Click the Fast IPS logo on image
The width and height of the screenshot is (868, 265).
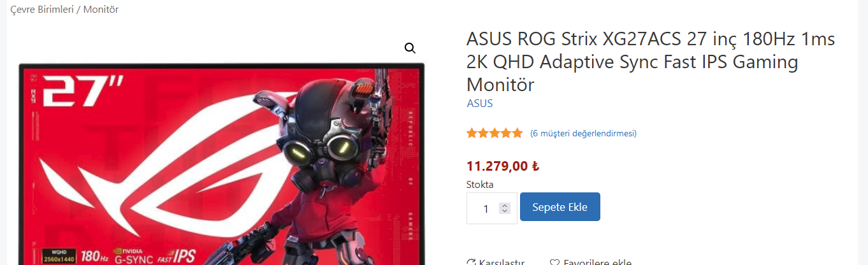pos(177,257)
